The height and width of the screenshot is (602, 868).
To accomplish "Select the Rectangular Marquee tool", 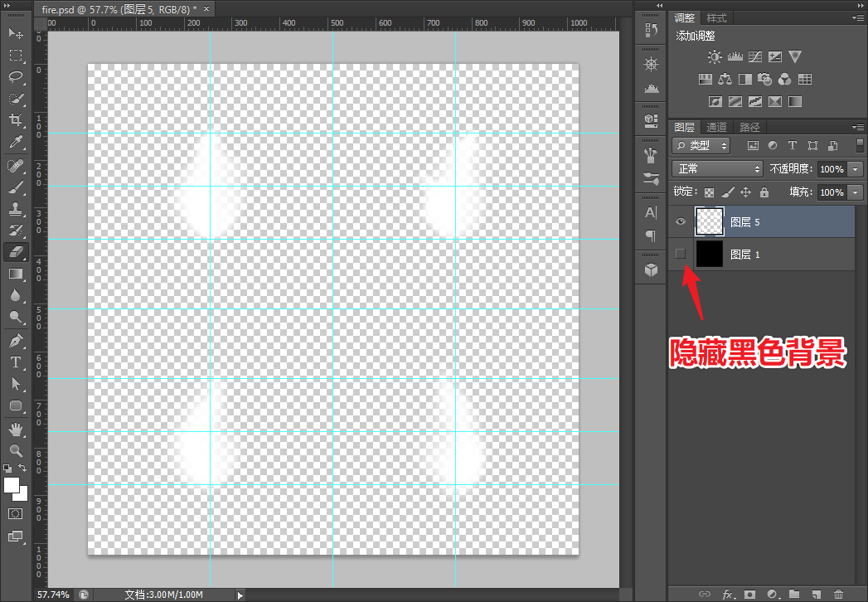I will point(16,56).
